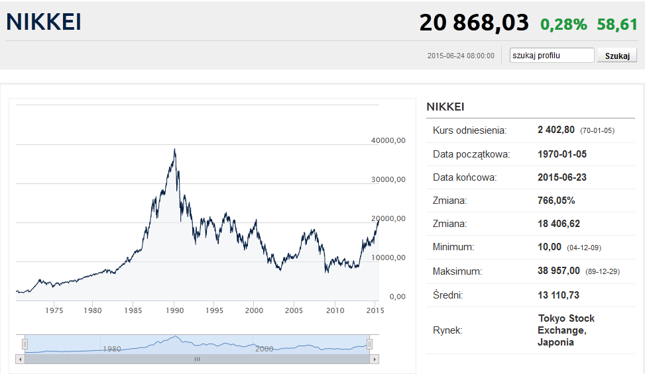645x374 pixels.
Task: Click the Średni value 13 110,73
Action: pos(558,295)
